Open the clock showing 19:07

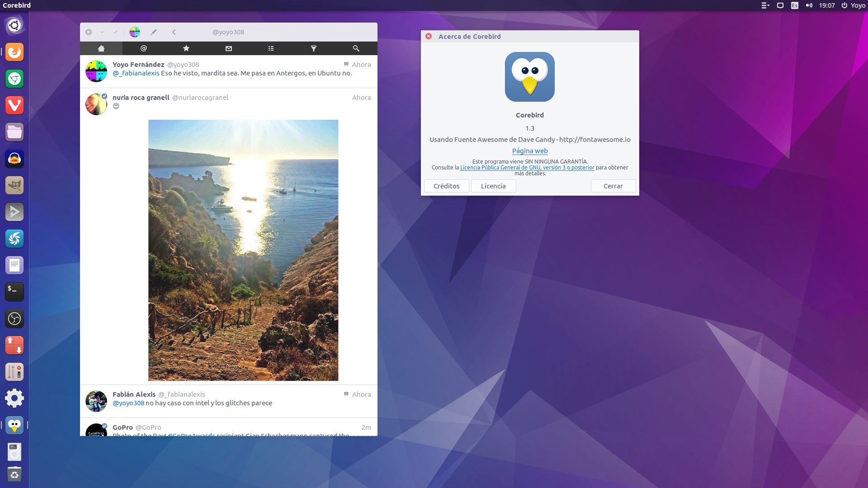(x=827, y=5)
